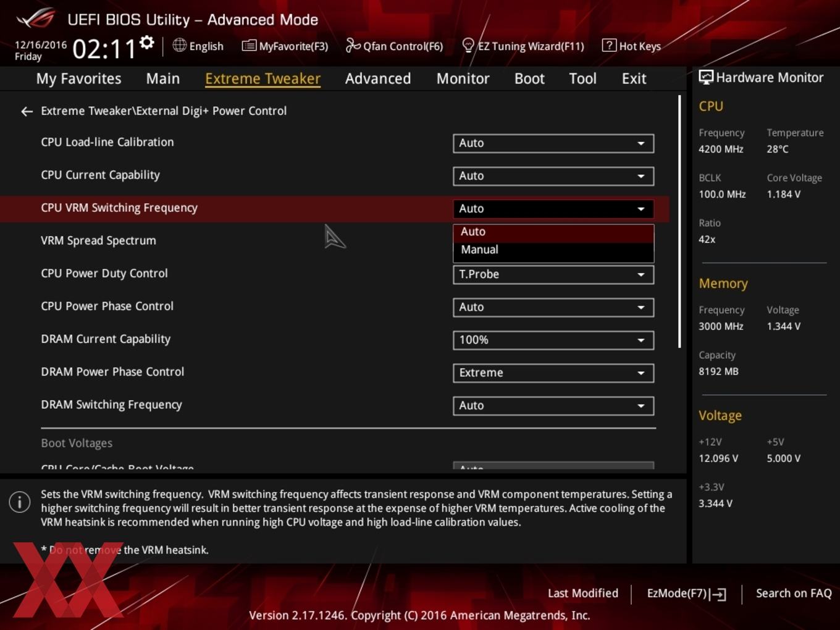This screenshot has height=630, width=840.
Task: Click the EzMode exit arrow icon
Action: pos(718,594)
